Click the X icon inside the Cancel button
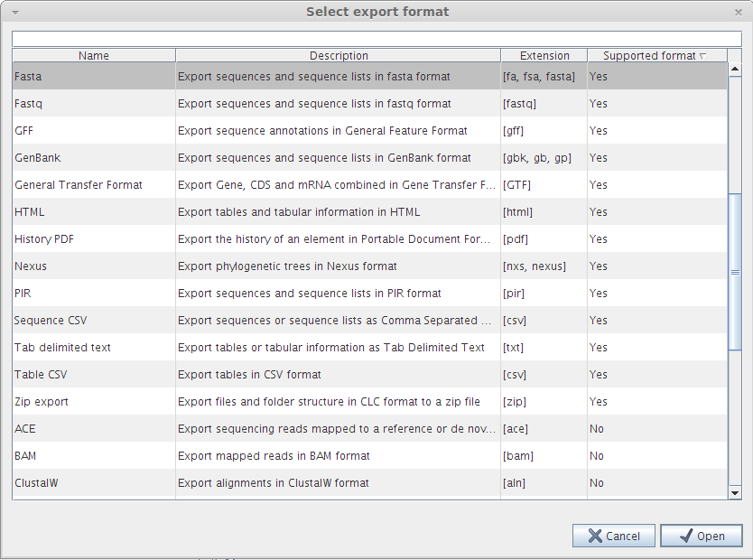 [x=595, y=535]
